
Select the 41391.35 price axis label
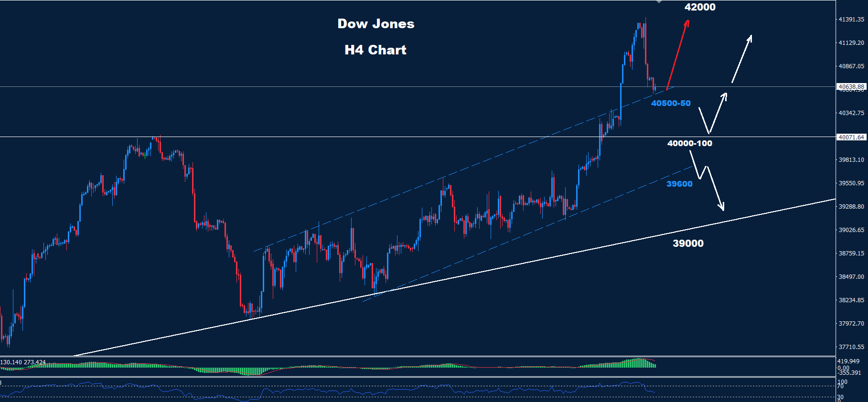(851, 20)
